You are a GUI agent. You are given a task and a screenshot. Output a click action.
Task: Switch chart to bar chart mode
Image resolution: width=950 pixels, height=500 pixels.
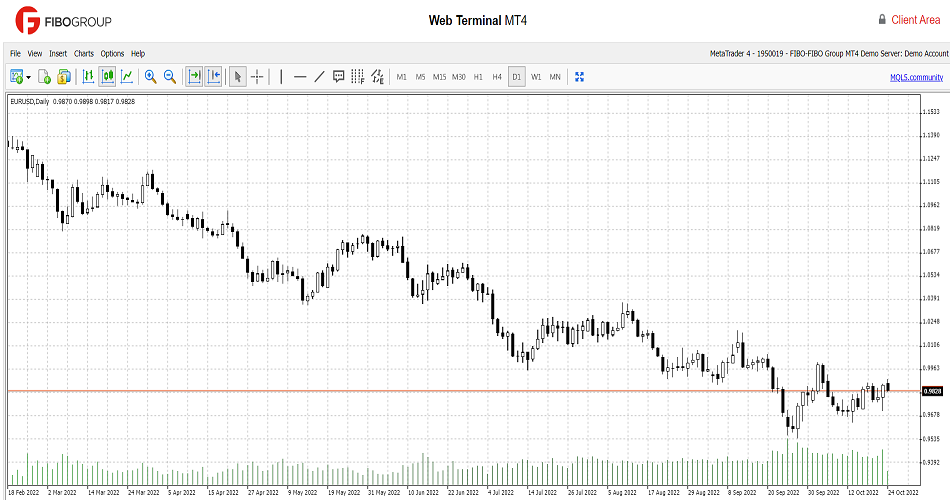coord(88,76)
